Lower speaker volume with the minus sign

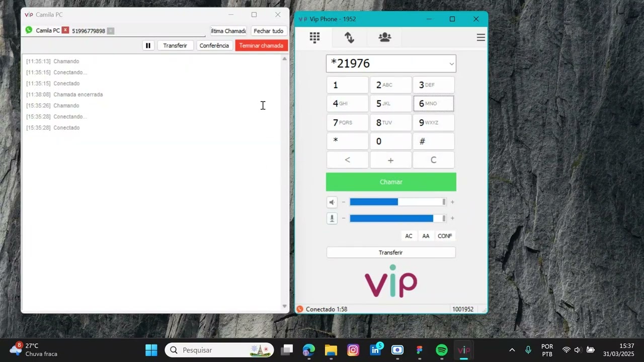[344, 202]
